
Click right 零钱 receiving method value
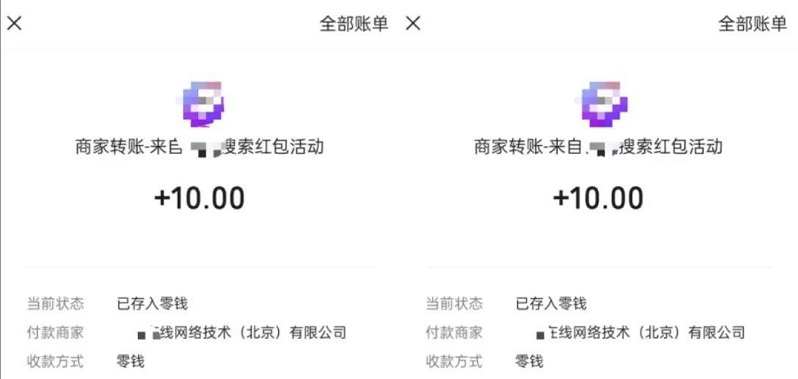click(x=530, y=362)
